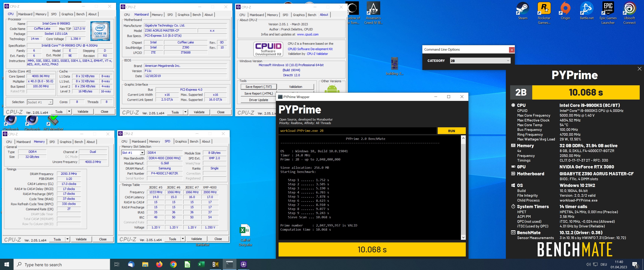Launch Excel from the taskbar
The height and width of the screenshot is (270, 644).
coord(201,264)
